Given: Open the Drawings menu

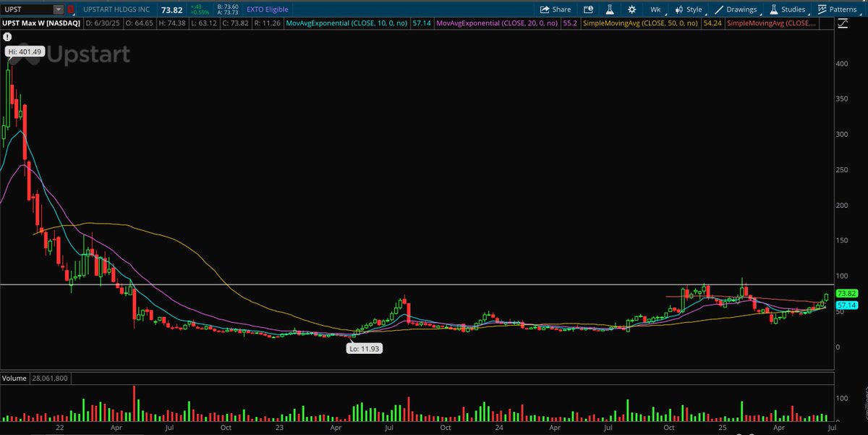Looking at the screenshot, I should [x=741, y=9].
